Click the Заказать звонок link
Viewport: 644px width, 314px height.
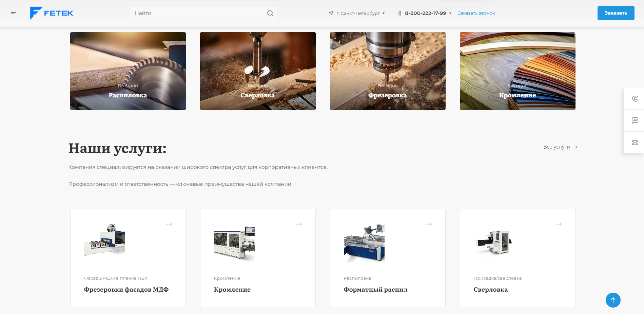(x=476, y=13)
